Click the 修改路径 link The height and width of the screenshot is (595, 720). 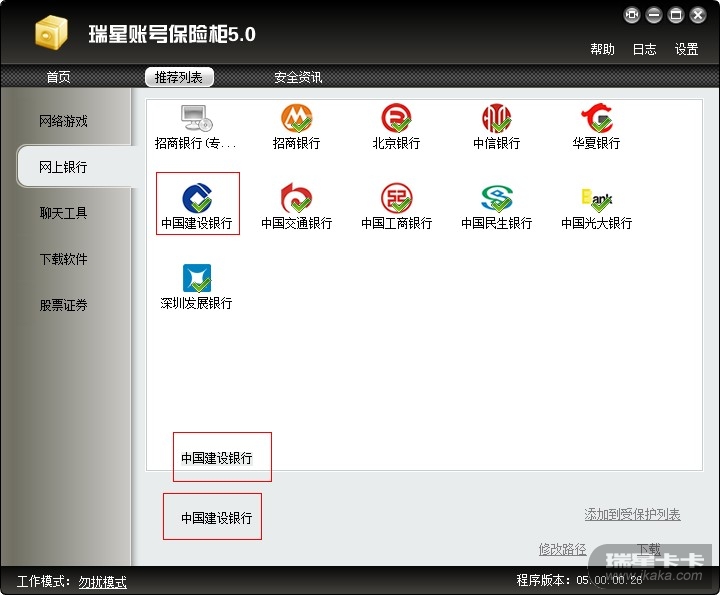tap(562, 549)
